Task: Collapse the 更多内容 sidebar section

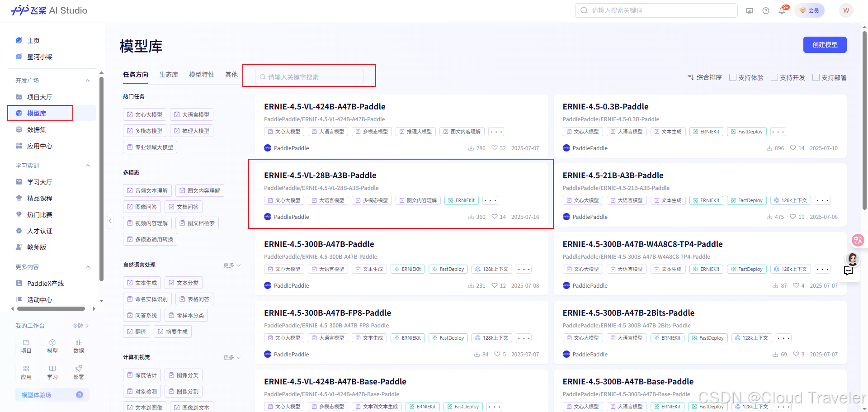Action: [88, 267]
